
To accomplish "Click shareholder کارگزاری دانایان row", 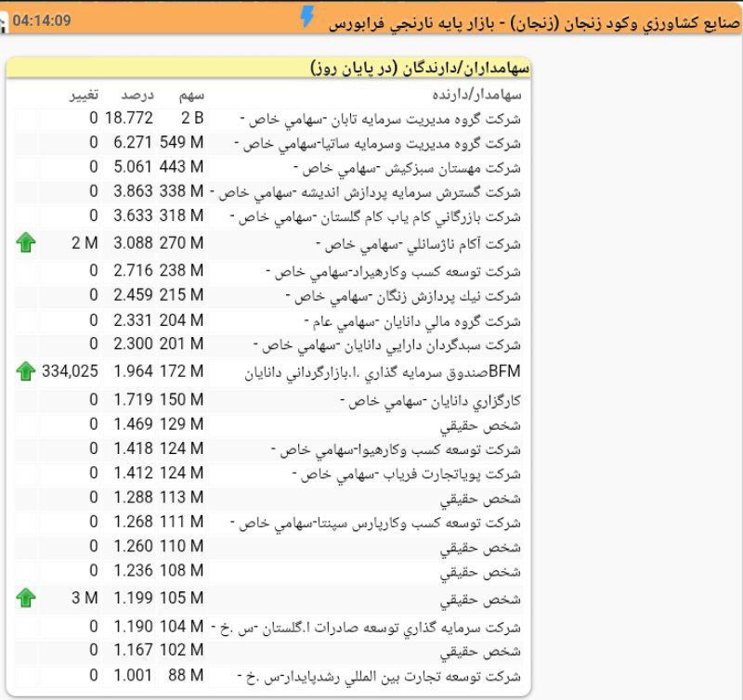I will (431, 401).
